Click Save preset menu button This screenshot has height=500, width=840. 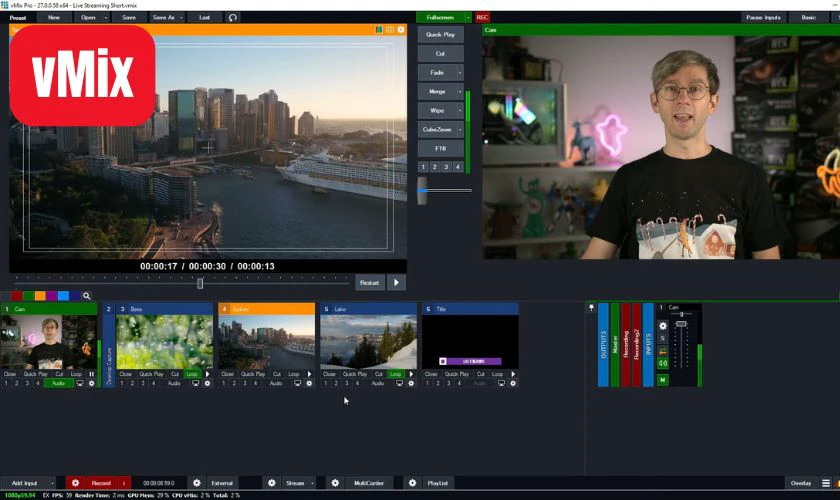click(x=129, y=18)
